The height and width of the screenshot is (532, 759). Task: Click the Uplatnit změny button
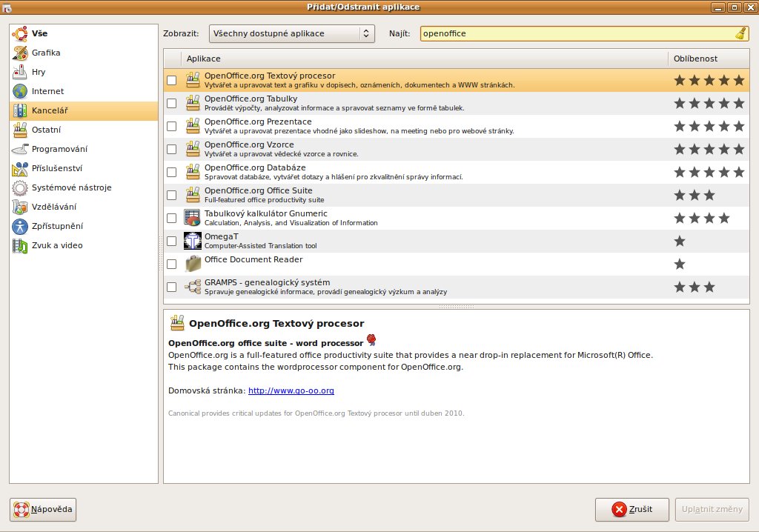pos(712,509)
